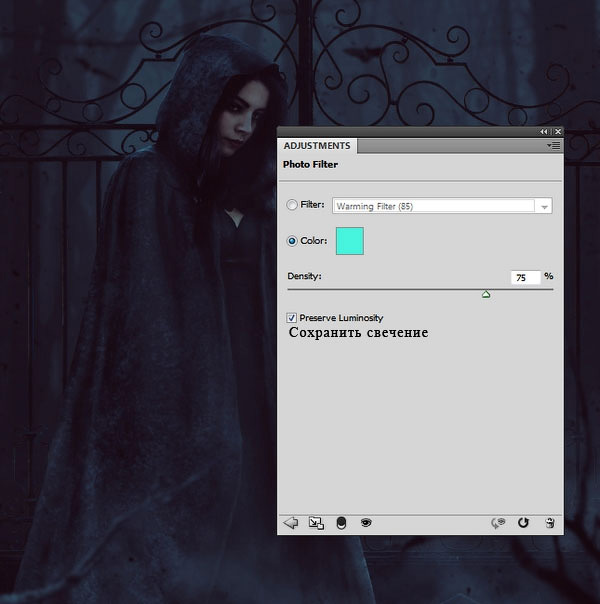Select the Color radio button
This screenshot has height=604, width=600.
(292, 241)
